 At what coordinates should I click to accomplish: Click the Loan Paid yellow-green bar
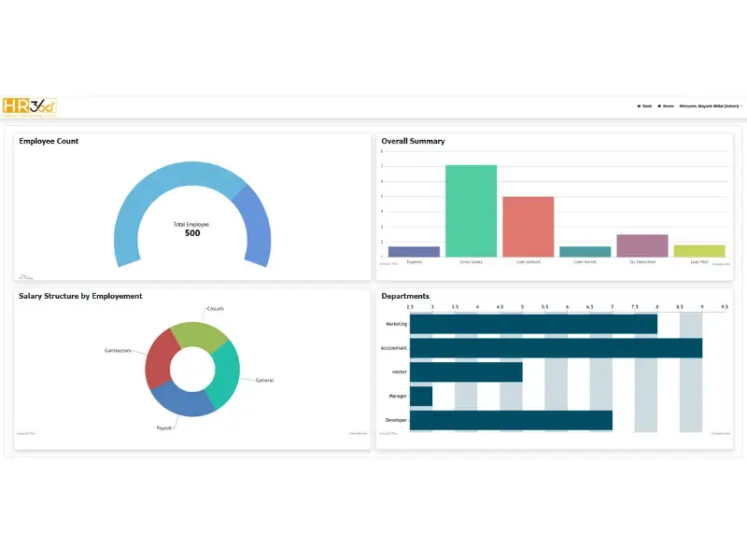click(x=699, y=250)
